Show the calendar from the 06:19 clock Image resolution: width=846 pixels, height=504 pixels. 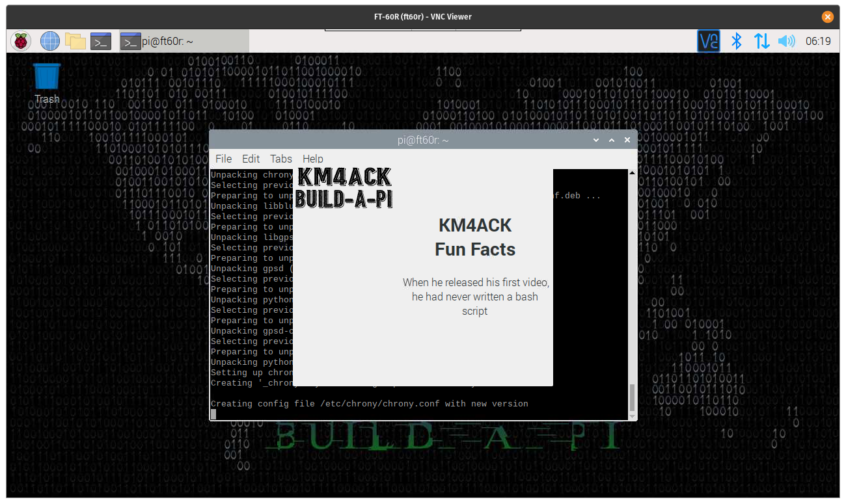click(x=818, y=41)
